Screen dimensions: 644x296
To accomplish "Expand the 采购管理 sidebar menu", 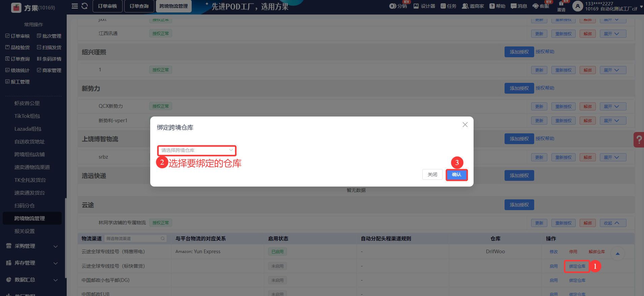I will pyautogui.click(x=32, y=246).
